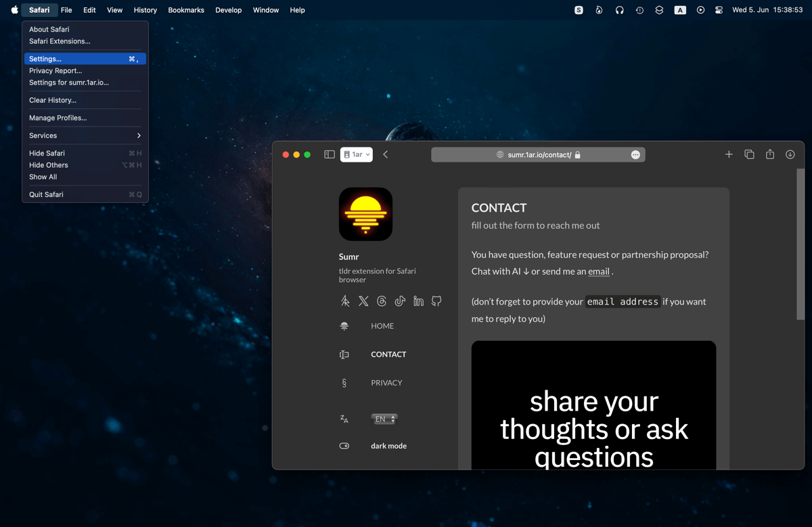Open the tree-shaped social profile icon
812x527 pixels.
(345, 301)
